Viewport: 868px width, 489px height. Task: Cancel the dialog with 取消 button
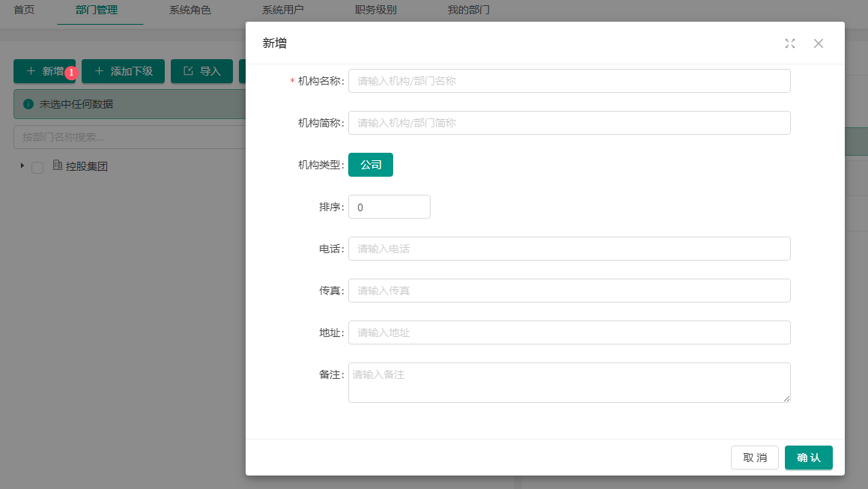point(754,458)
